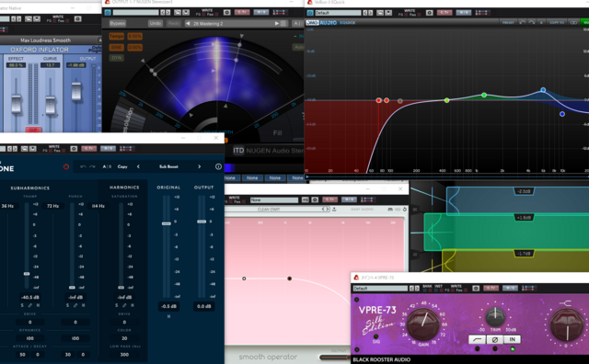The width and height of the screenshot is (589, 364).
Task: Open the info icon in RootOne
Action: pos(219,166)
